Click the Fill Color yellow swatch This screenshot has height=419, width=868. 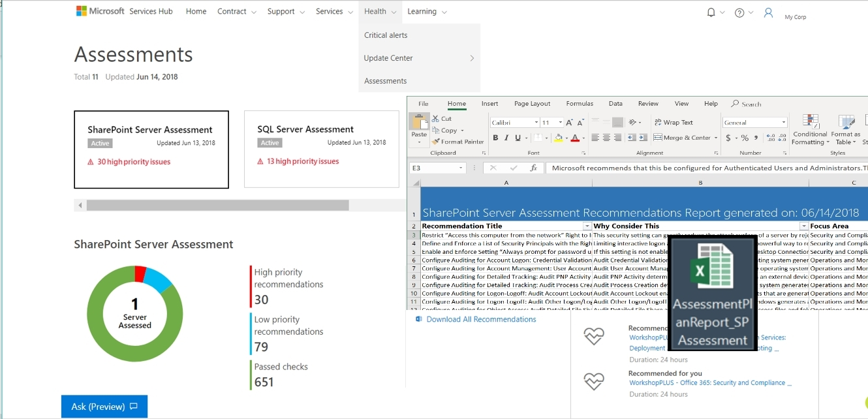558,138
